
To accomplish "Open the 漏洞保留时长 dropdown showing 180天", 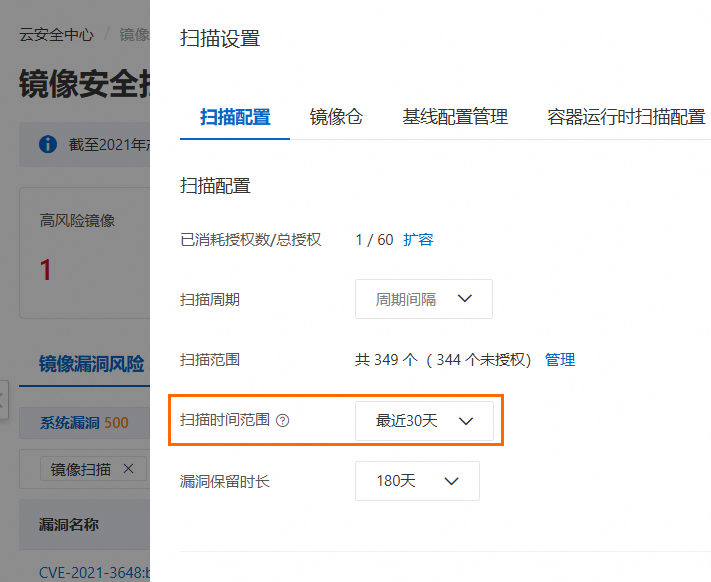I will coord(417,481).
